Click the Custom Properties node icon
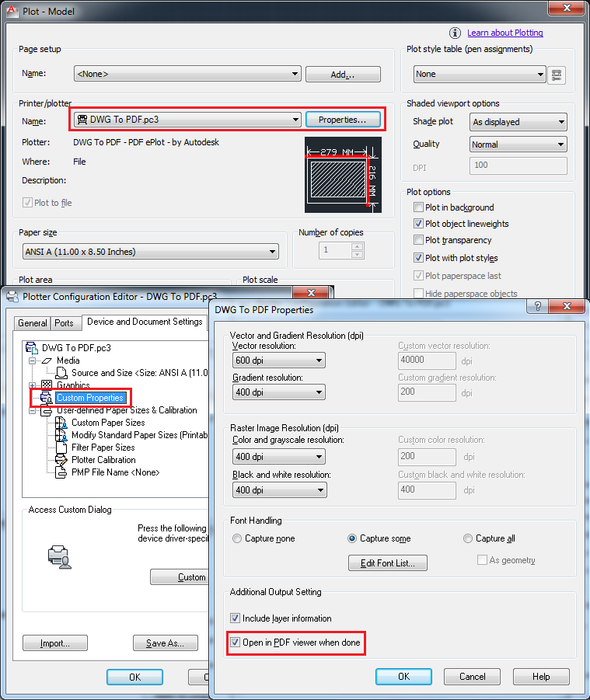The image size is (590, 700). tap(46, 398)
